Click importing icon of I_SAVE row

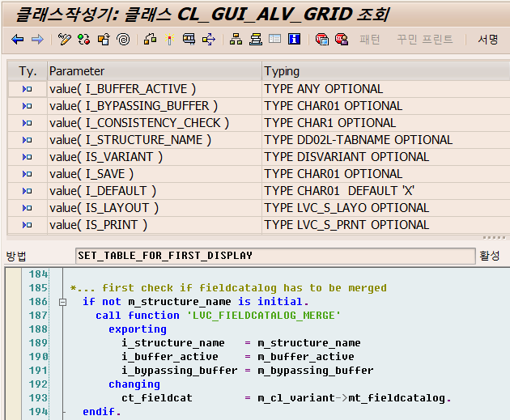point(27,174)
